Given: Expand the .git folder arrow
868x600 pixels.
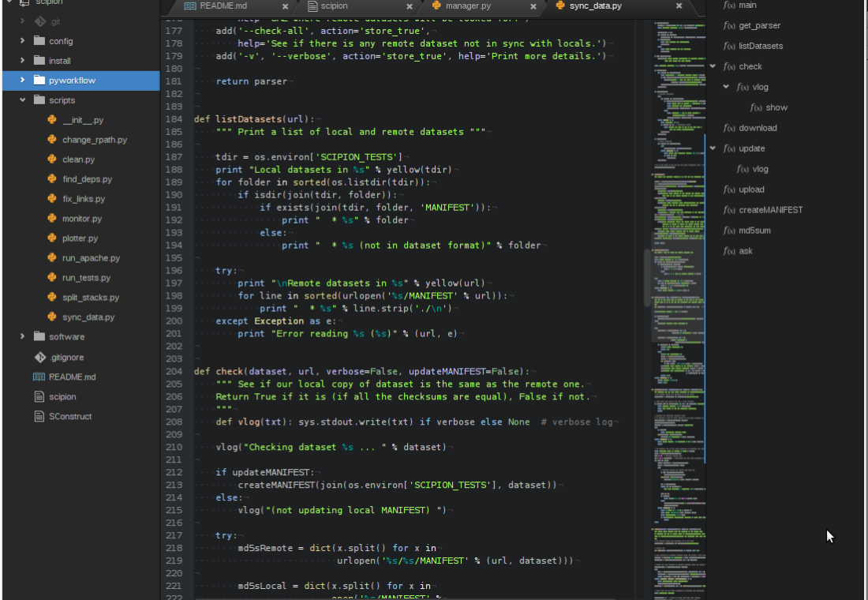Looking at the screenshot, I should (x=22, y=21).
